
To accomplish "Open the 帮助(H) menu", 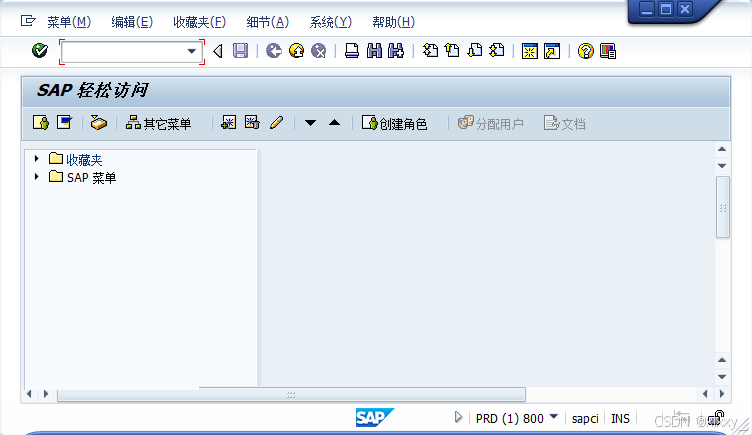I will [394, 22].
